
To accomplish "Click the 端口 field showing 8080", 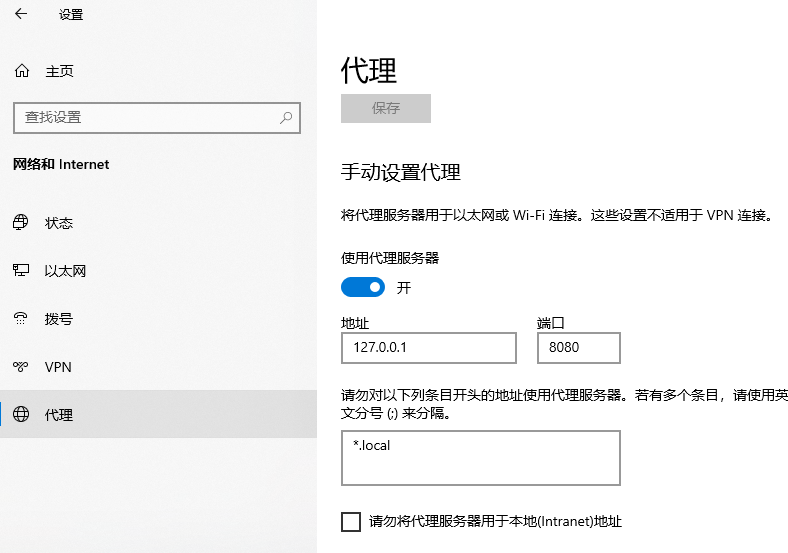I will point(578,348).
